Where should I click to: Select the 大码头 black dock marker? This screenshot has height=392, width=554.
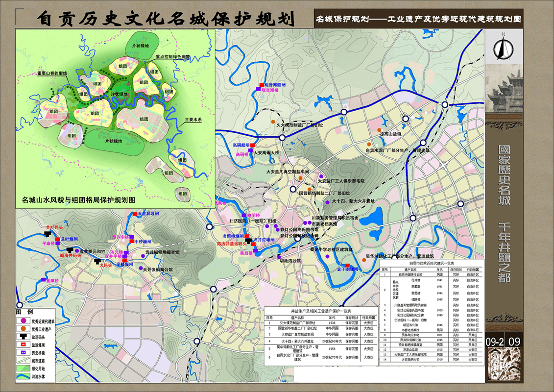point(96,261)
